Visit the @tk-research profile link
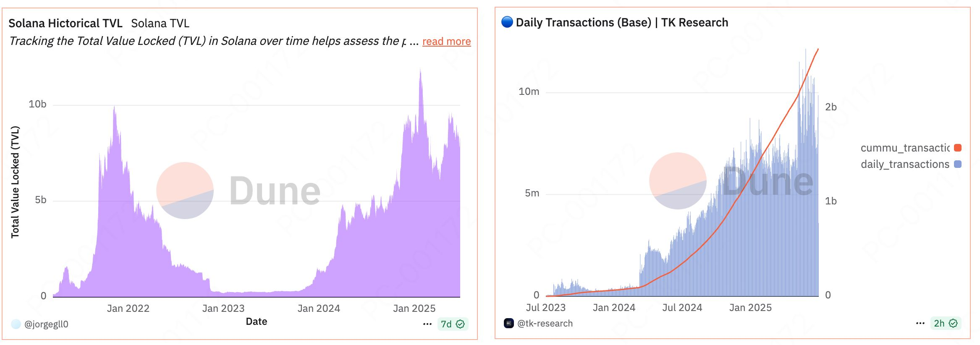Screen dimensions: 980x345 click(x=545, y=323)
